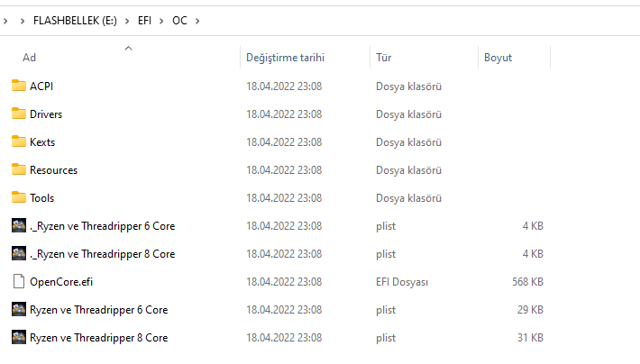Select the OpenCore.efi file icon
640x364 pixels.
pyautogui.click(x=19, y=281)
